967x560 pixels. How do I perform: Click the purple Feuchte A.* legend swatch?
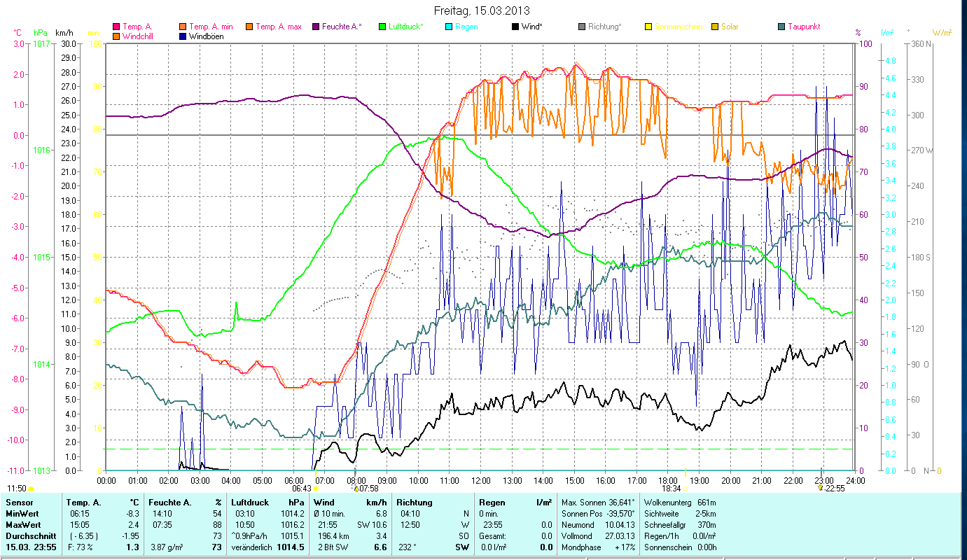pyautogui.click(x=315, y=27)
